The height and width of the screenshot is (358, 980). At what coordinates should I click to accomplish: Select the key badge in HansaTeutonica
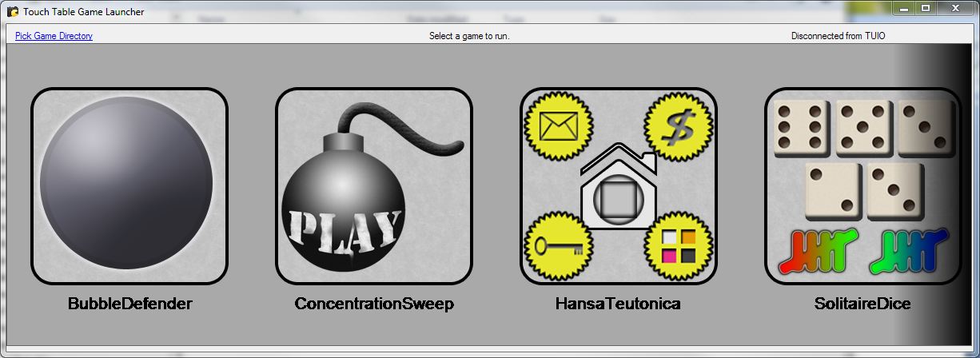558,245
